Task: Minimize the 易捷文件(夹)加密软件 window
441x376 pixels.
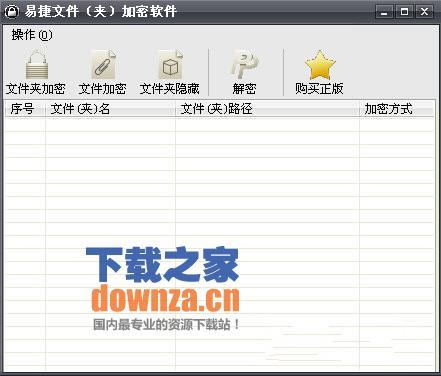Action: tap(384, 12)
